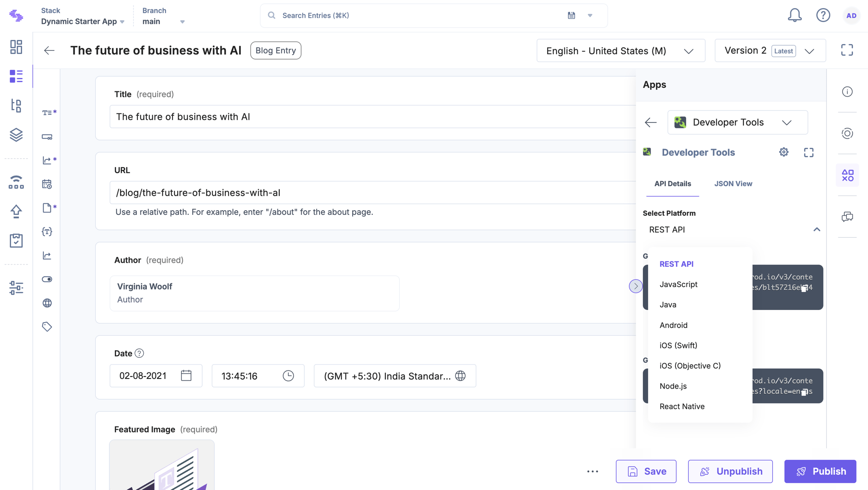Screen dimensions: 868x490
Task: Open the more options ellipsis
Action: click(x=593, y=471)
